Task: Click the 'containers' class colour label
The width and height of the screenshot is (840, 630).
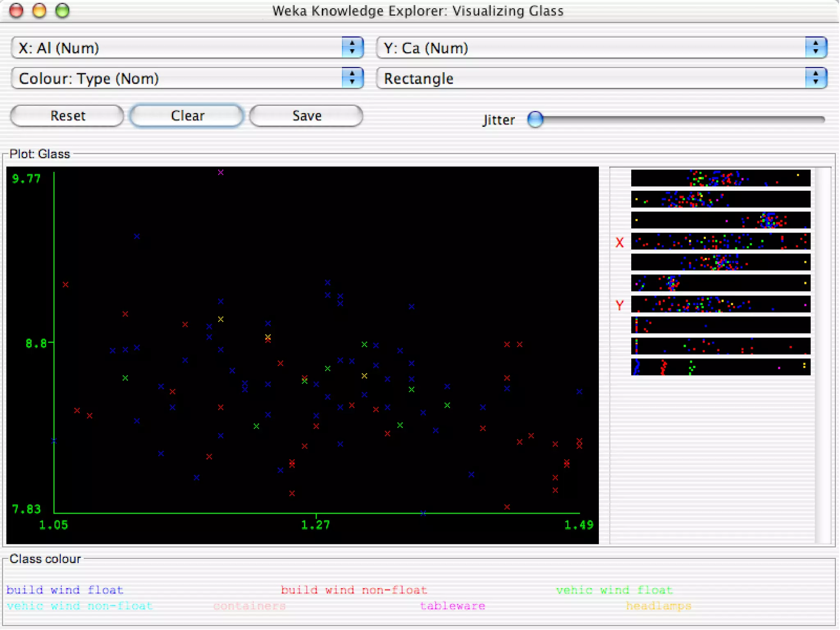Action: tap(249, 606)
